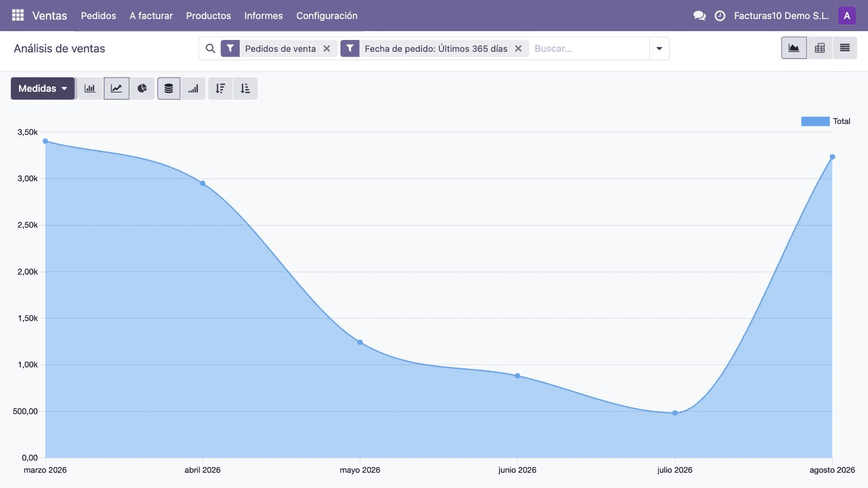The height and width of the screenshot is (488, 868).
Task: Click the mayo 2026 data point
Action: 360,343
